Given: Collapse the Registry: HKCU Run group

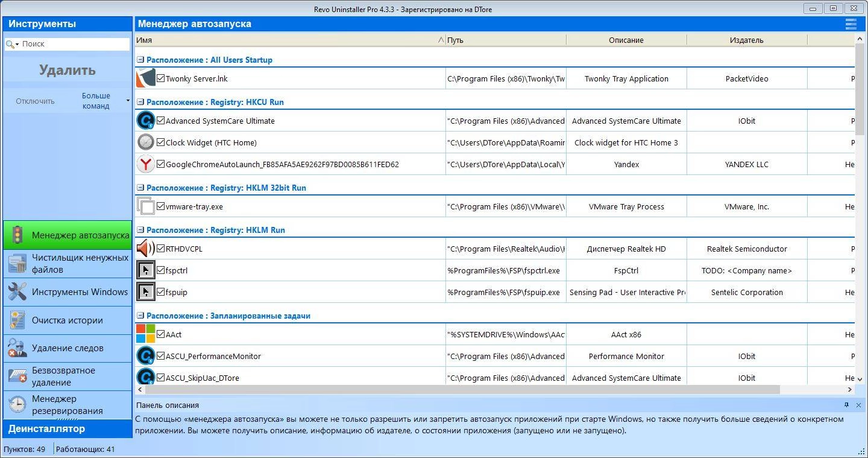Looking at the screenshot, I should click(140, 102).
